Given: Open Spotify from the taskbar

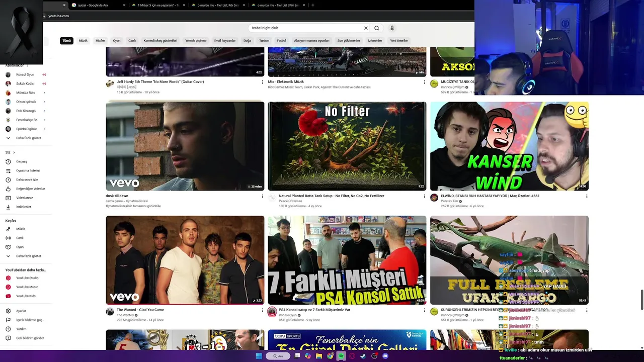Looking at the screenshot, I should pyautogui.click(x=341, y=356).
